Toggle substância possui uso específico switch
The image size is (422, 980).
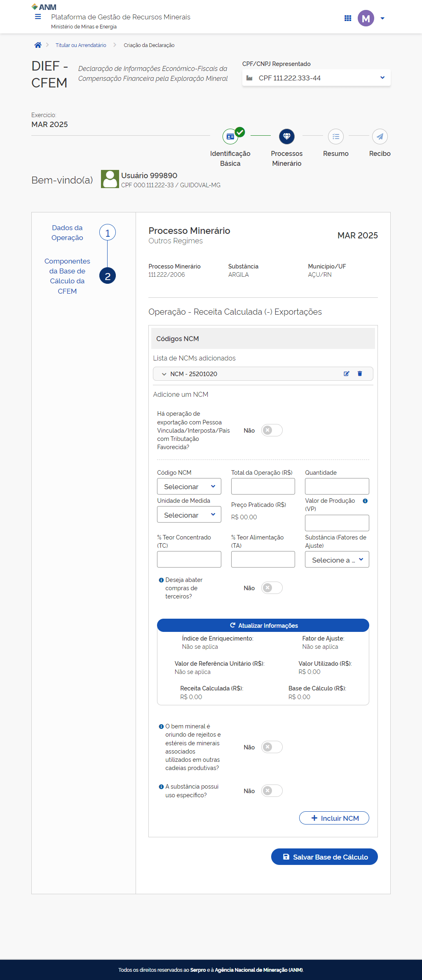click(x=272, y=791)
